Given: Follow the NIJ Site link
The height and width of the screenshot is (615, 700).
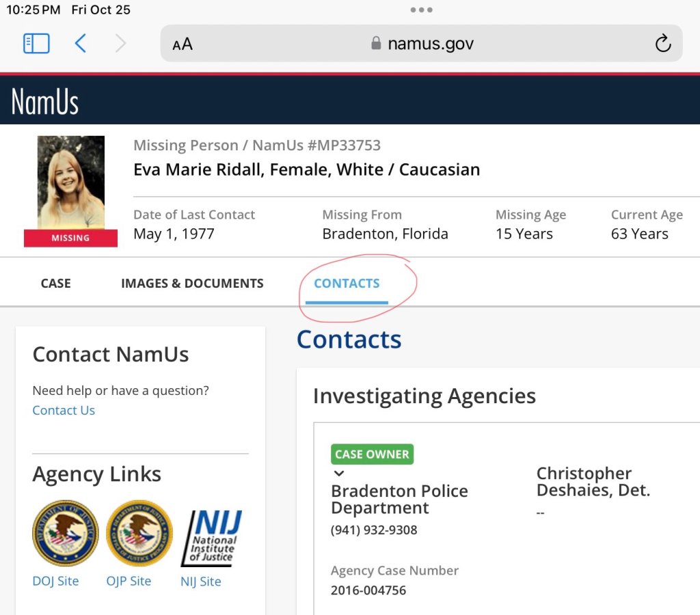Looking at the screenshot, I should pyautogui.click(x=200, y=582).
